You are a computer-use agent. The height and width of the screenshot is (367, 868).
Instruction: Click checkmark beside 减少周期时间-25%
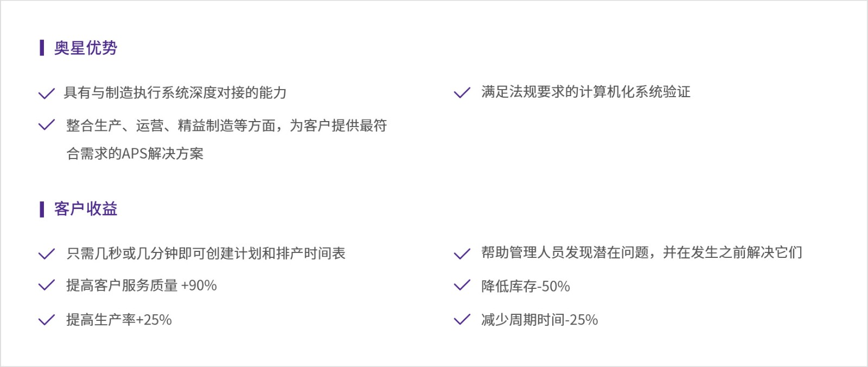point(462,319)
